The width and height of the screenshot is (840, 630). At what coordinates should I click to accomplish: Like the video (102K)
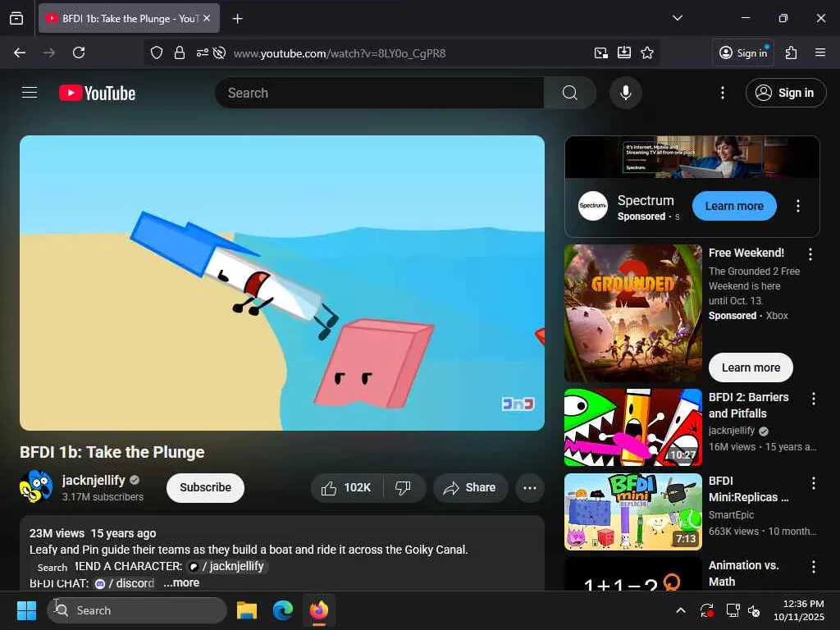(x=347, y=487)
